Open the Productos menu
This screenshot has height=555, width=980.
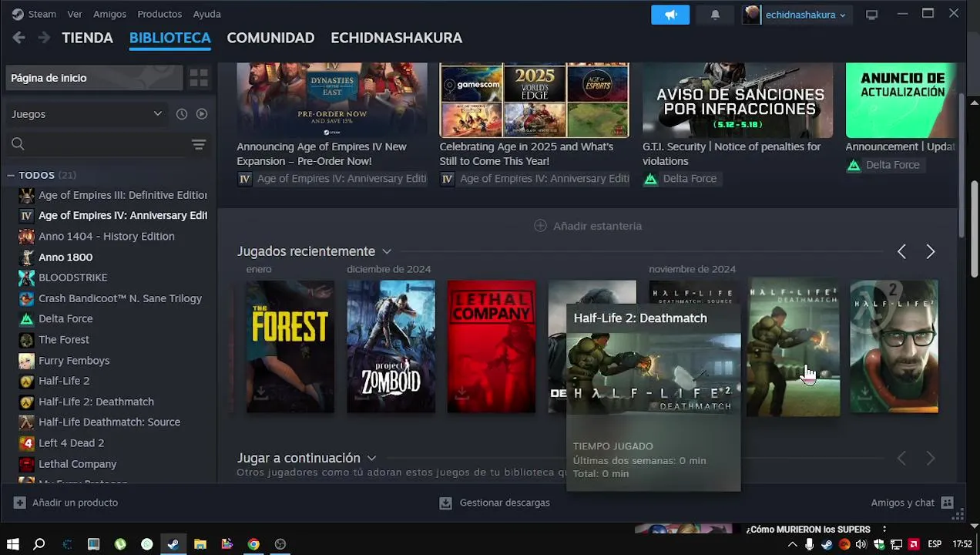[159, 14]
